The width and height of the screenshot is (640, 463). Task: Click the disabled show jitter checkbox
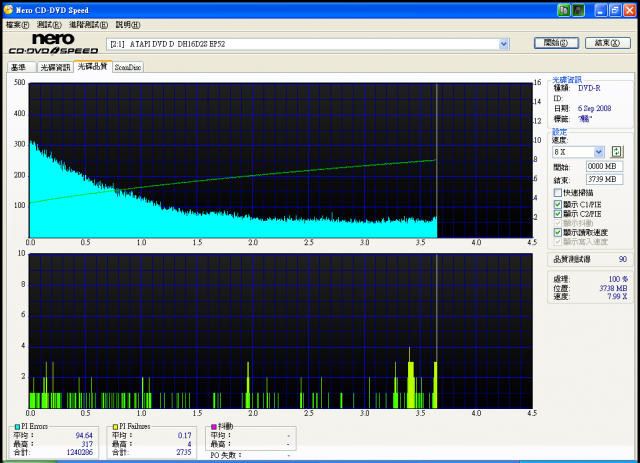pyautogui.click(x=558, y=223)
